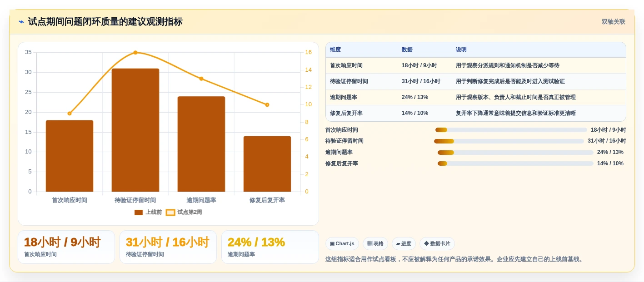Image resolution: width=644 pixels, height=282 pixels.
Task: Click the footnote about 试点看板
Action: point(454,259)
